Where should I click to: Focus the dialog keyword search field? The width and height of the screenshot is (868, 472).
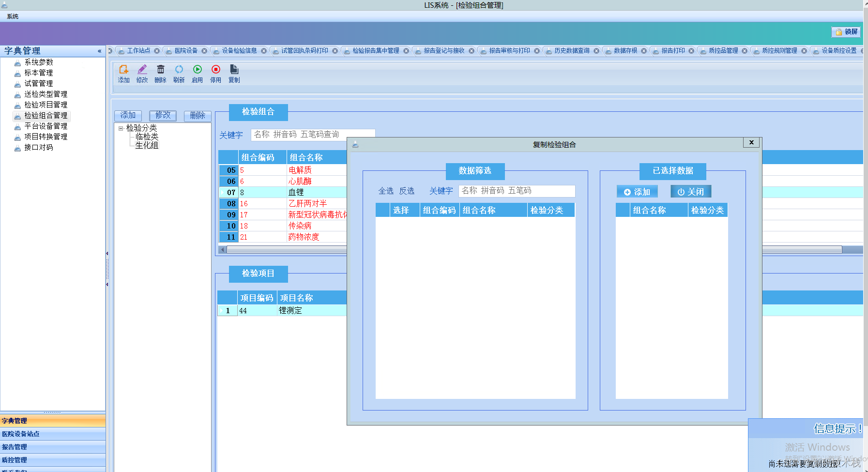(517, 191)
